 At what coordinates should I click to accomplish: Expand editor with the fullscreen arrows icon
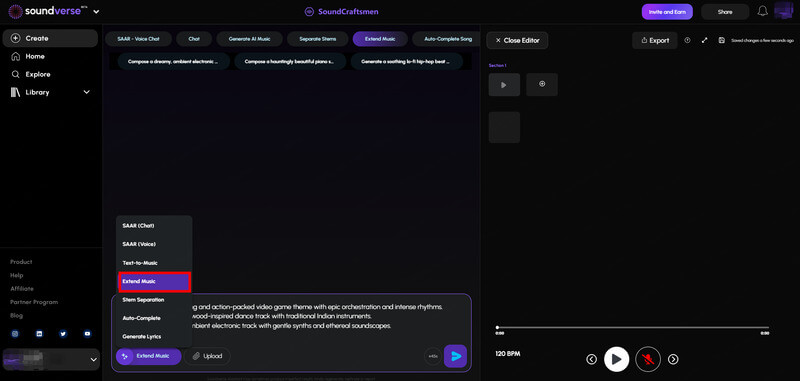tap(705, 40)
